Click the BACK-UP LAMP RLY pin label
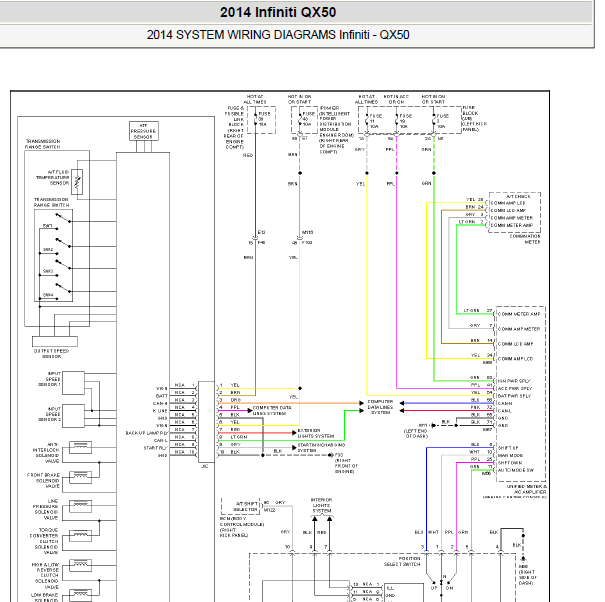This screenshot has height=602, width=605. pyautogui.click(x=147, y=433)
